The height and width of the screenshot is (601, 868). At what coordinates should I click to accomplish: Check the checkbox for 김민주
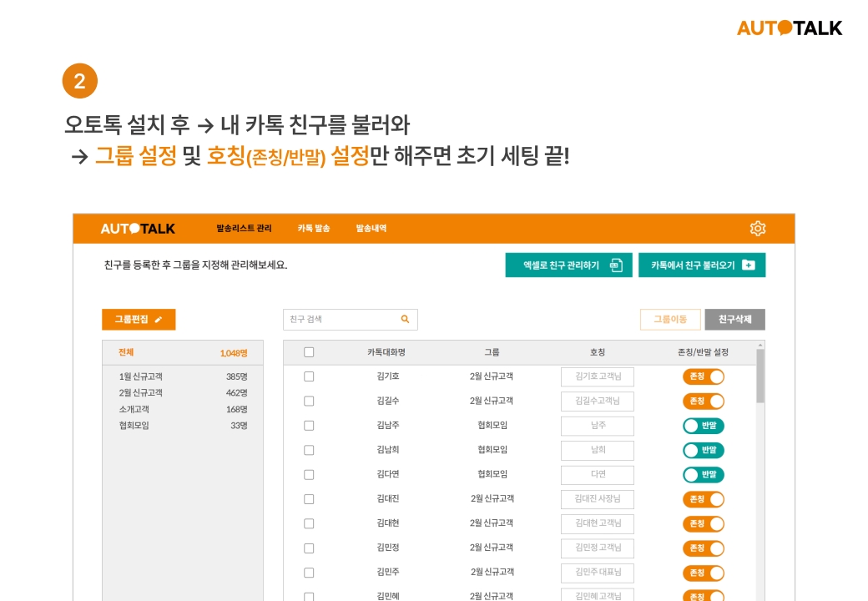coord(309,573)
